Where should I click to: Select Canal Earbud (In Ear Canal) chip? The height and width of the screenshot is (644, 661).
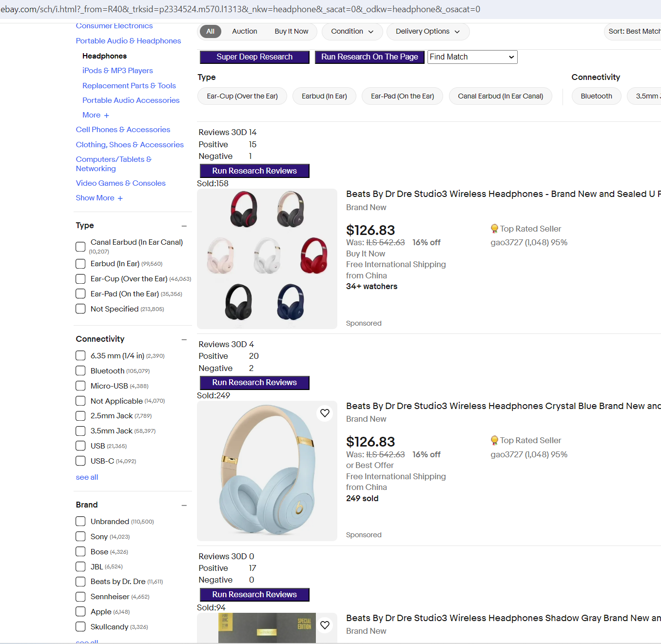(500, 97)
